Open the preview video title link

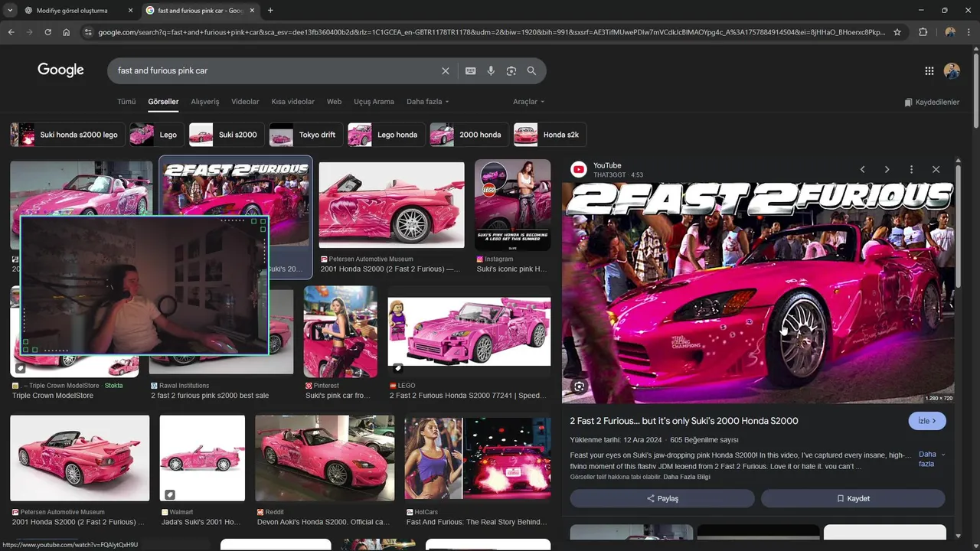click(x=684, y=421)
